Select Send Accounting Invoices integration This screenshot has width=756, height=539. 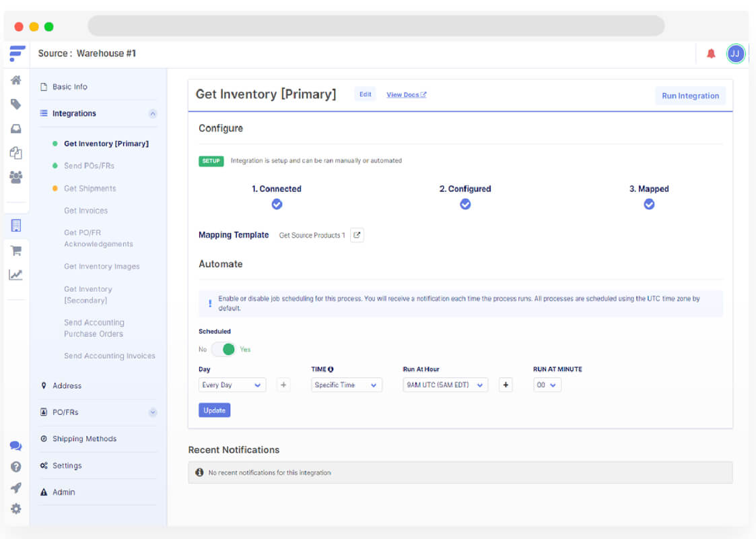pos(110,356)
